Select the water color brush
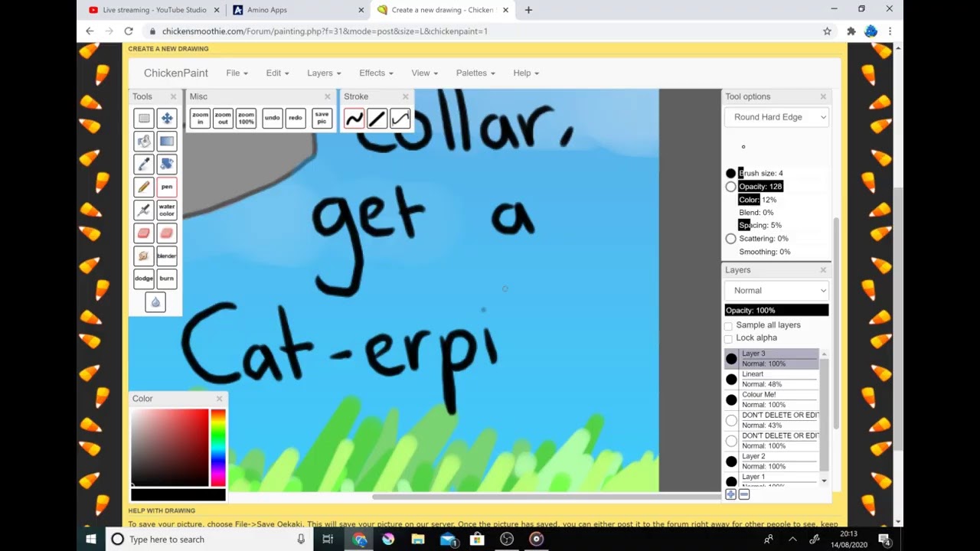This screenshot has height=551, width=980. (x=167, y=210)
